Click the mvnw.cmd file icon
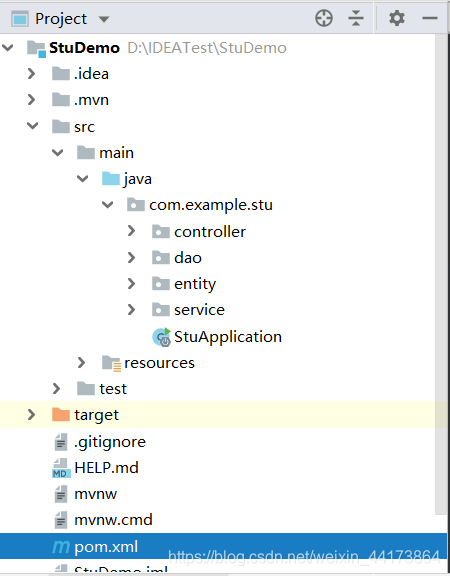 pos(61,520)
